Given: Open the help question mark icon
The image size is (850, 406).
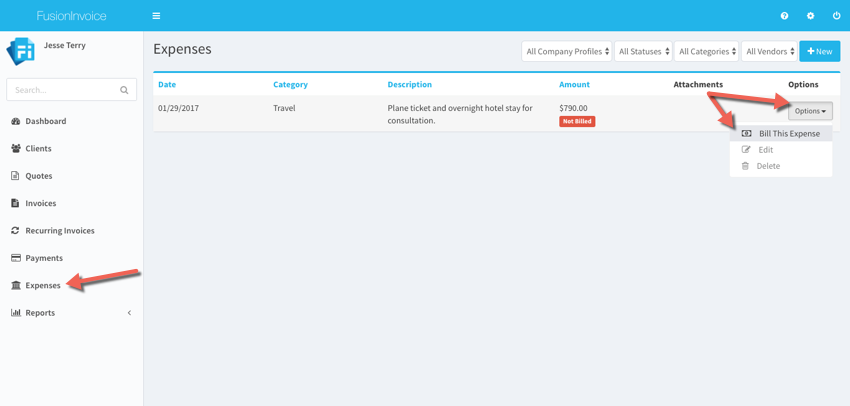Looking at the screenshot, I should [x=784, y=16].
